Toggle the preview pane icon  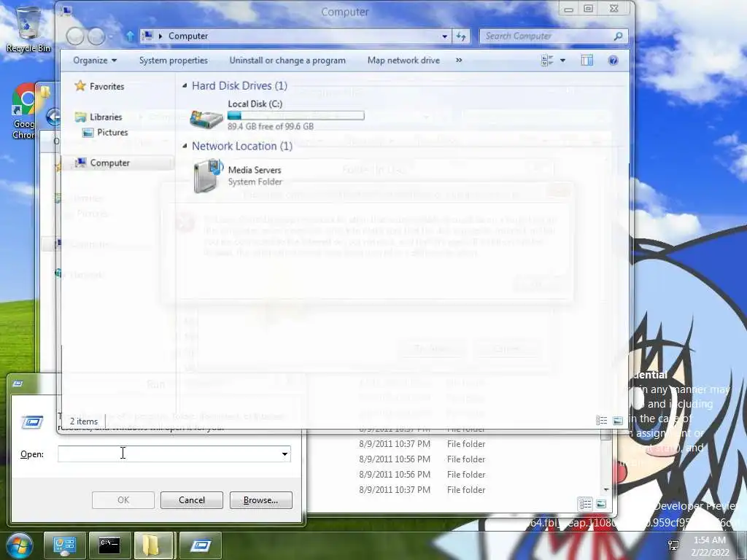point(587,61)
